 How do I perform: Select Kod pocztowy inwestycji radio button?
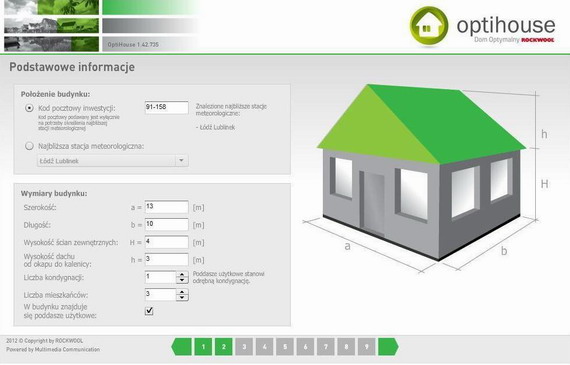pos(29,108)
